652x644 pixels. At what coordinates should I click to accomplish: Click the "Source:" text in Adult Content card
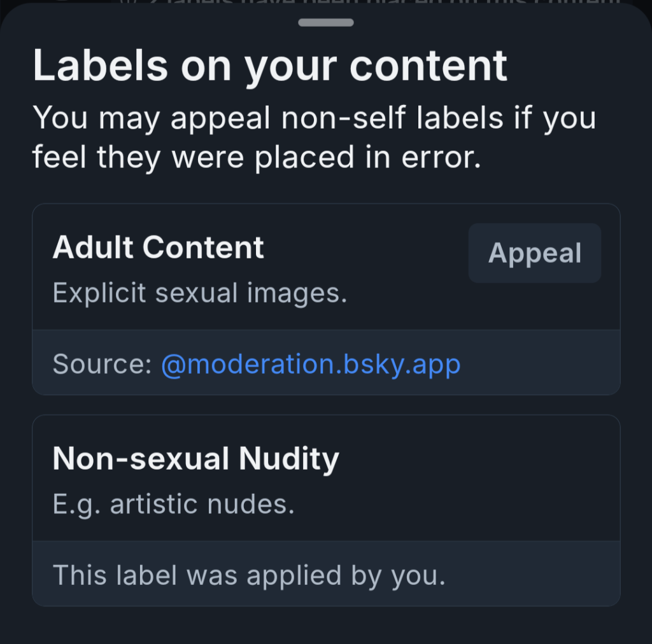click(102, 364)
